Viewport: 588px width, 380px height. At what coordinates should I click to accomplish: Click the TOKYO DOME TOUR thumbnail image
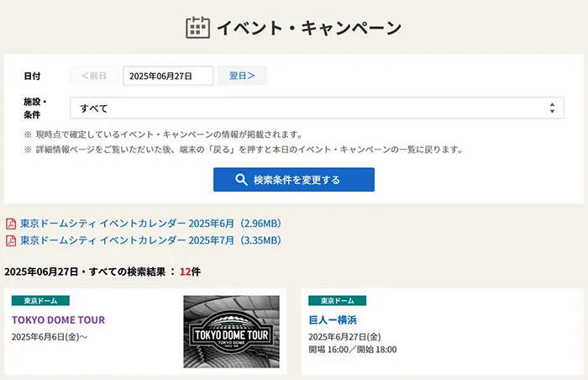(231, 331)
